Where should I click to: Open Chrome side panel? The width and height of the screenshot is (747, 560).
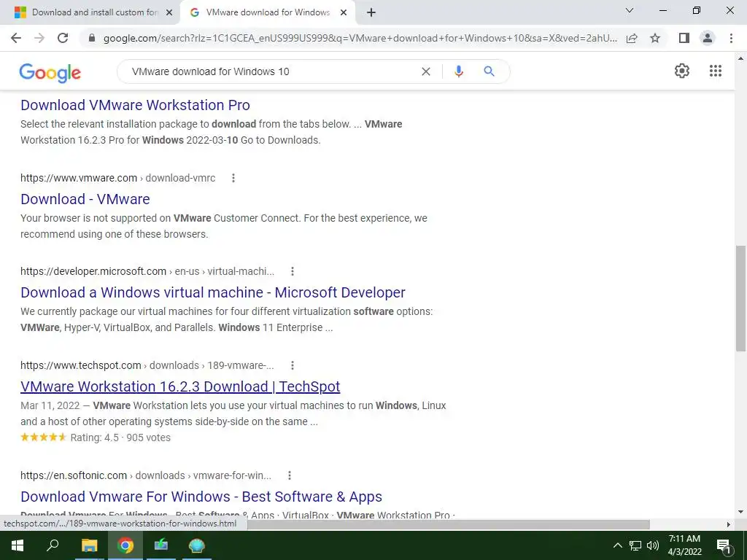(x=684, y=38)
